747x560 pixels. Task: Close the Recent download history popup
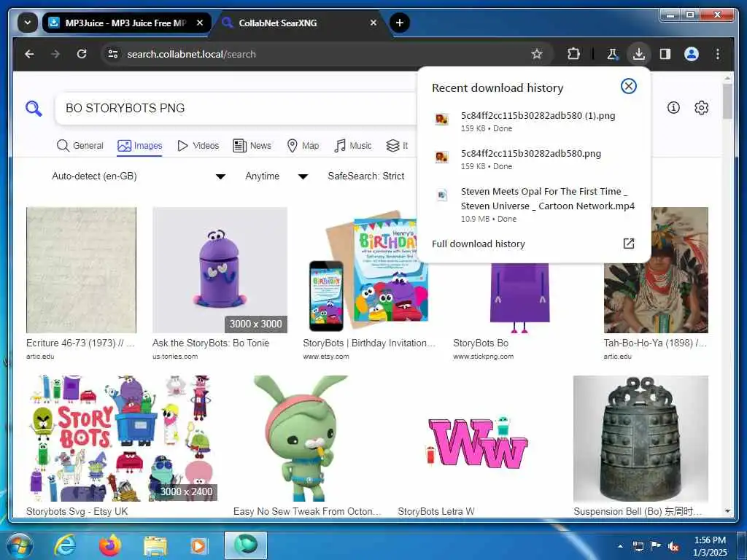628,86
